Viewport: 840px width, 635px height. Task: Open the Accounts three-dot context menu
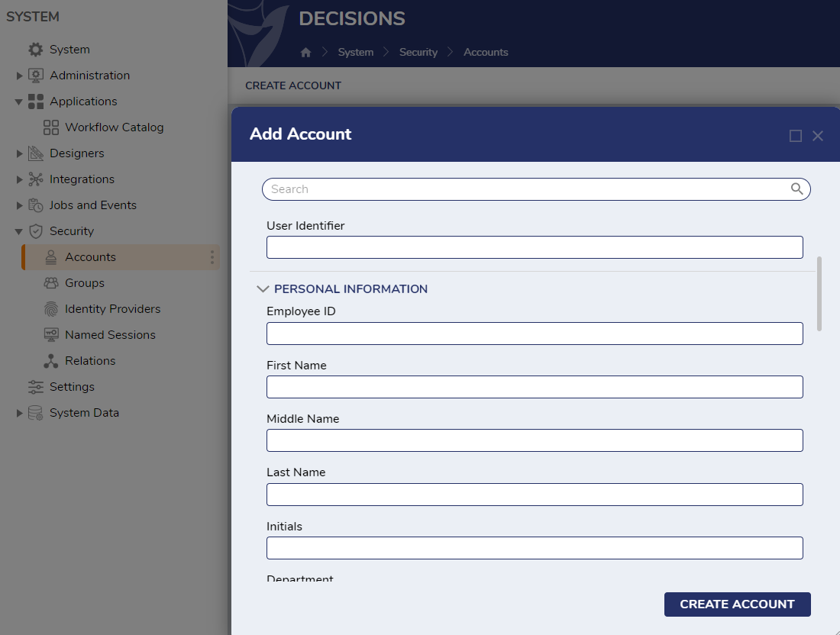click(x=212, y=257)
